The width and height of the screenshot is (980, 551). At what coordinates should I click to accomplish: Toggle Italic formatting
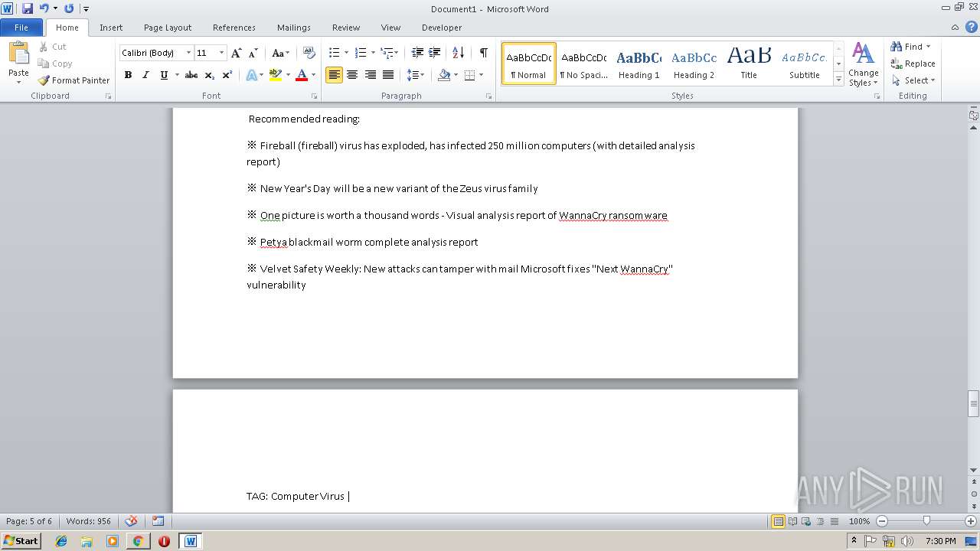(145, 75)
